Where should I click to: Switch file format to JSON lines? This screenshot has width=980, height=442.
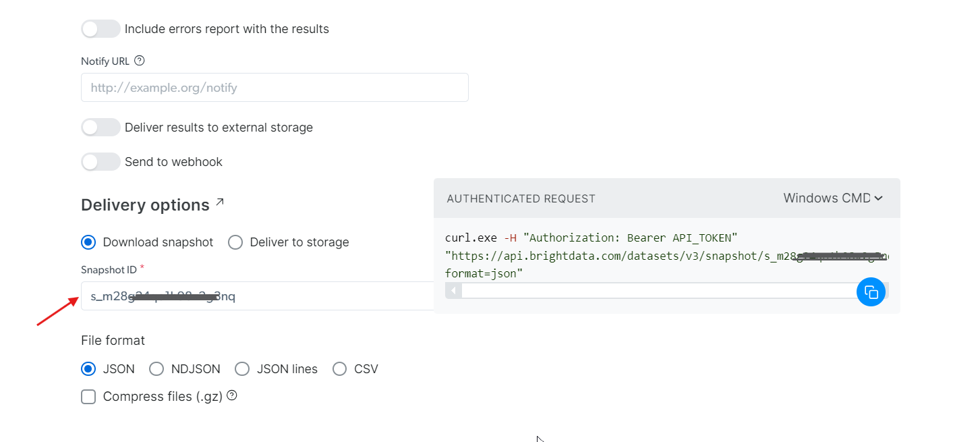tap(242, 369)
